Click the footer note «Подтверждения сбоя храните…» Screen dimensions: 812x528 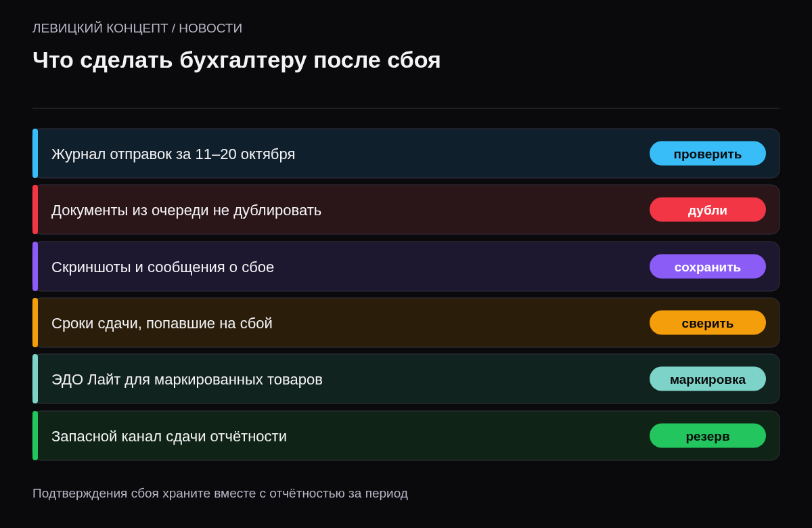tap(220, 493)
